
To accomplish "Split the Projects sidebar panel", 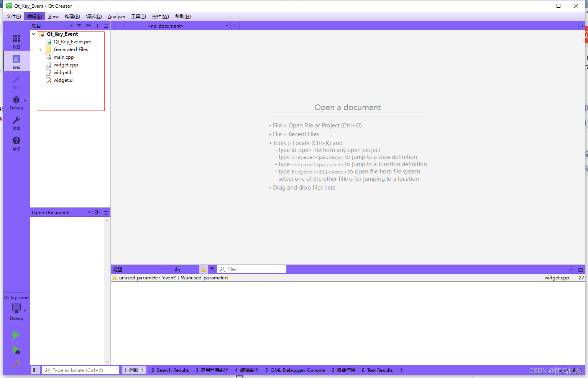I will [97, 26].
